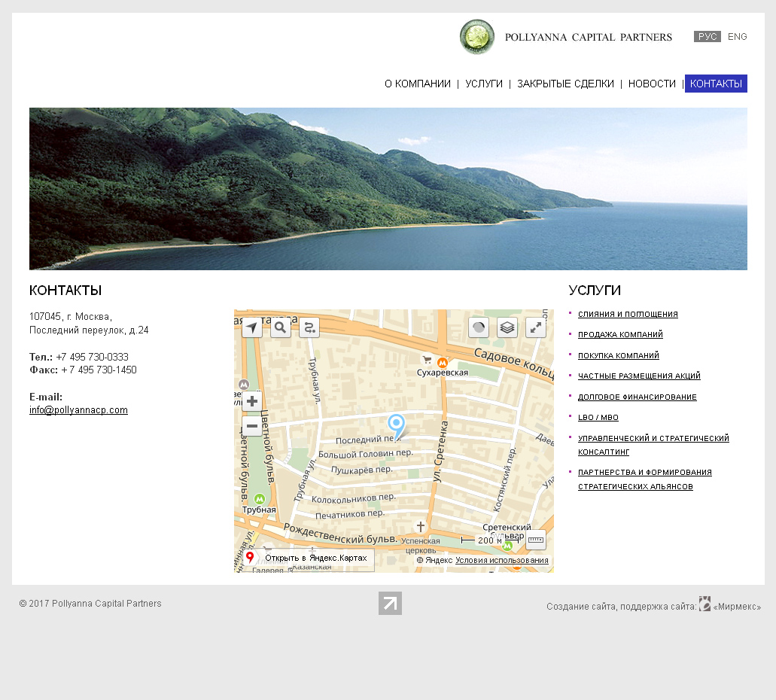This screenshot has width=776, height=700.
Task: Open the УСЛУГИ navigation item
Action: point(484,84)
